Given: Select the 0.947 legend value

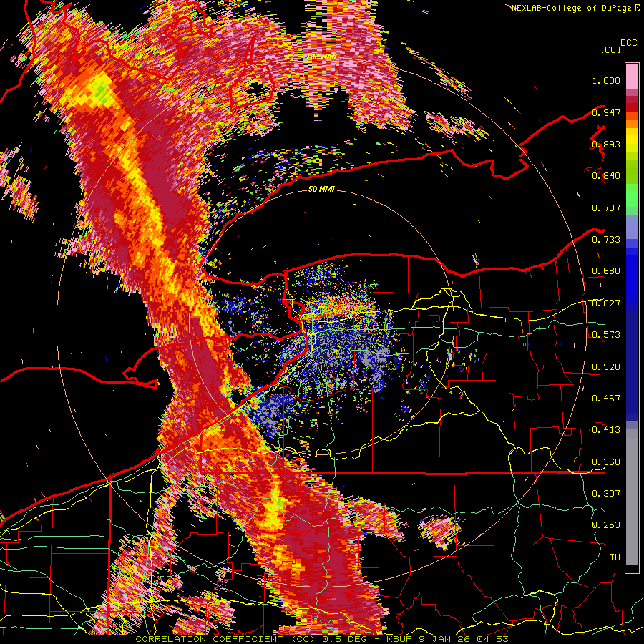Looking at the screenshot, I should point(606,112).
